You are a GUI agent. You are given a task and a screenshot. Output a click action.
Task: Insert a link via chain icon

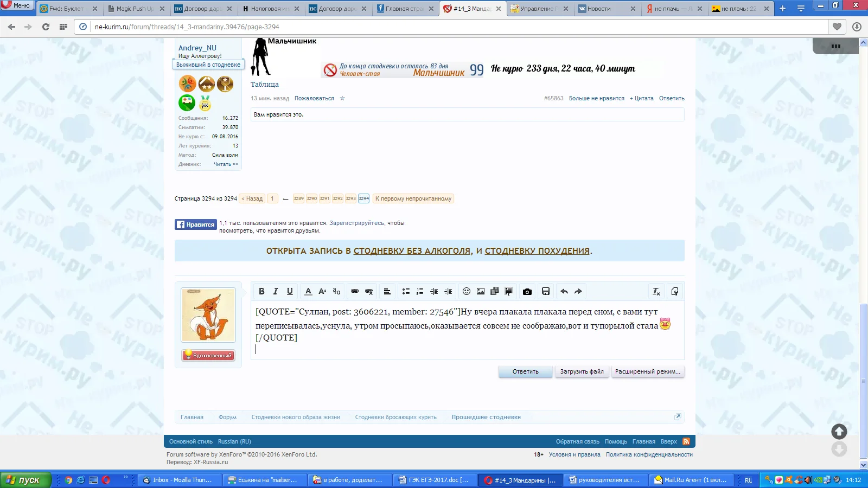(x=355, y=291)
